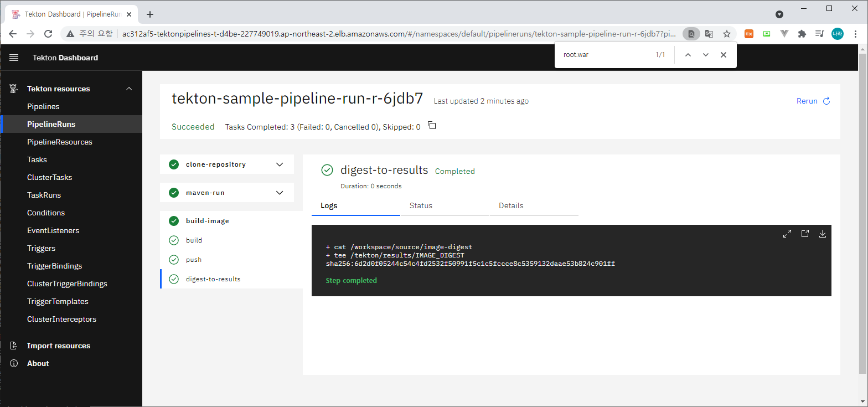Download the step logs
868x407 pixels.
[x=823, y=234]
